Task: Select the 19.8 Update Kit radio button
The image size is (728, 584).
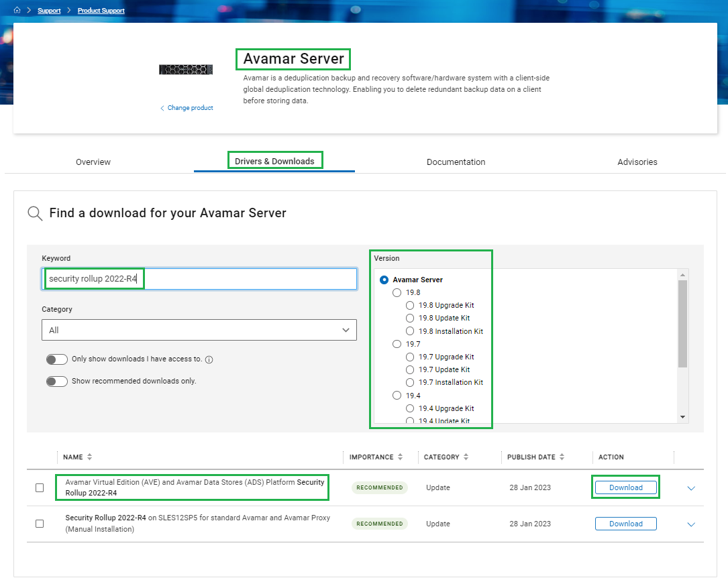Action: click(x=409, y=318)
